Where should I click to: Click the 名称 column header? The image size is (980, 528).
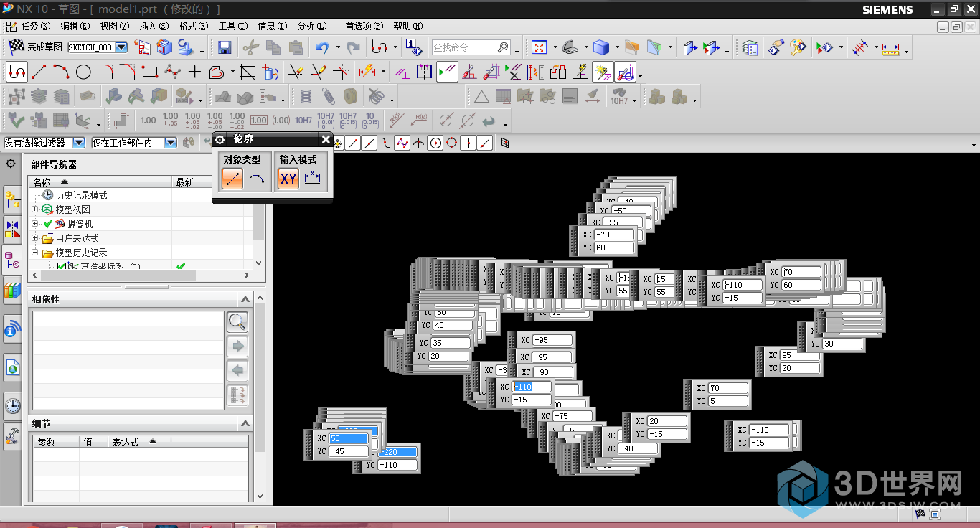100,182
